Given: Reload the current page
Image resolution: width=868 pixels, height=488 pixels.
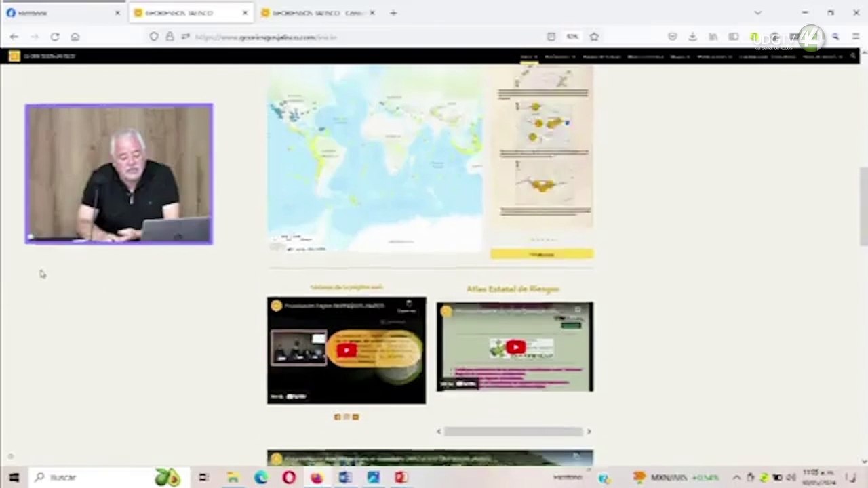Looking at the screenshot, I should tap(55, 37).
